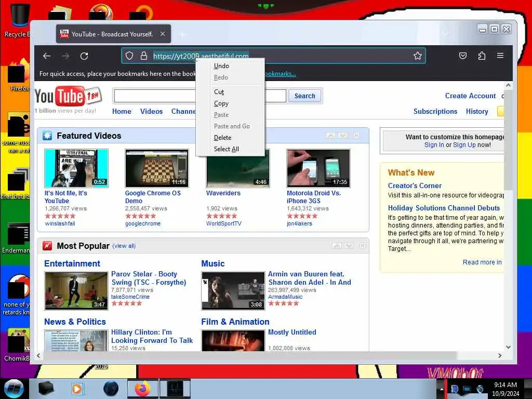Viewport: 532px width, 399px height.
Task: Open the googlechrome channel link
Action: coord(143,223)
